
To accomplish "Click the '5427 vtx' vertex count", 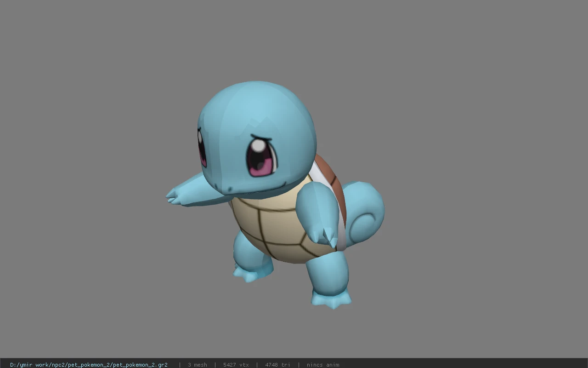I will (236, 365).
